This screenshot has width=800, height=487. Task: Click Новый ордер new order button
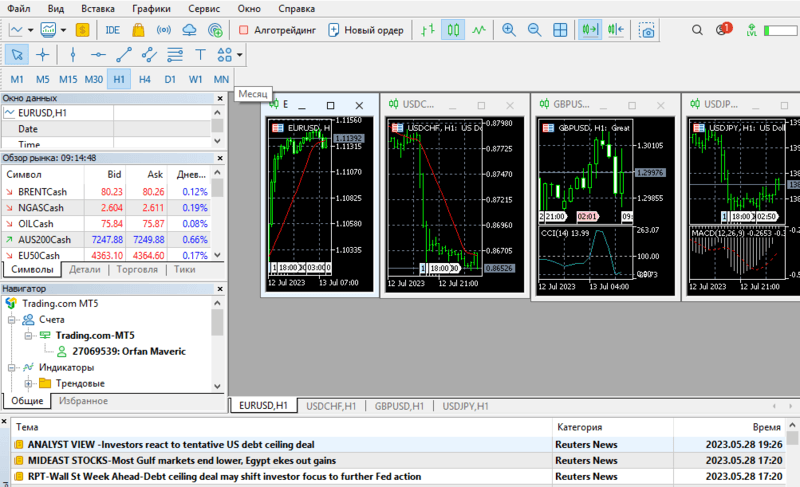point(366,30)
